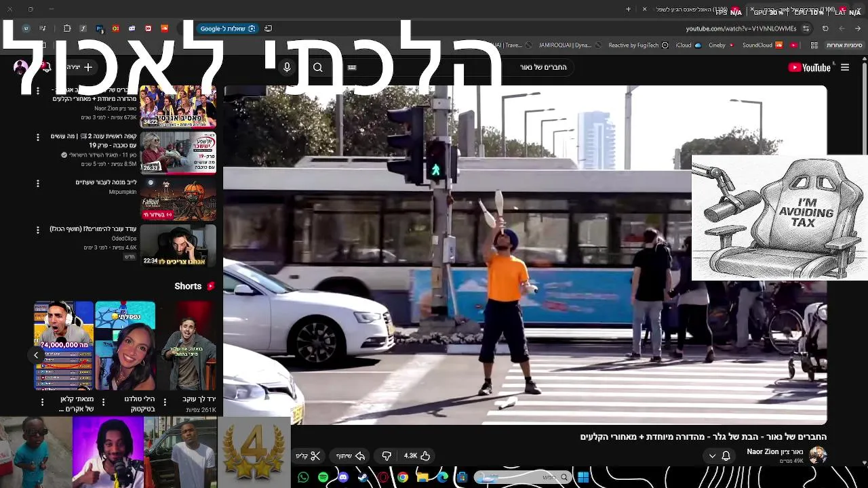Open the Reactive by FugiTech bookmark

638,45
